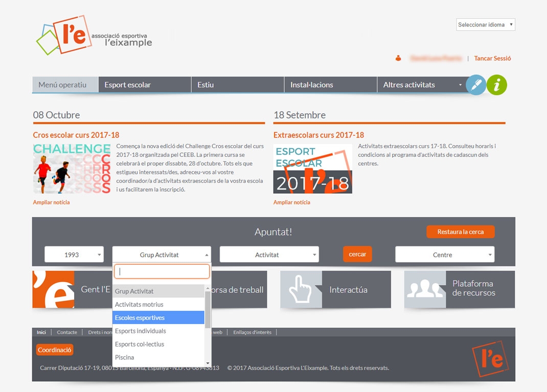Viewport: 547px width, 392px height.
Task: Click the blue pencil edit icon
Action: pyautogui.click(x=476, y=85)
